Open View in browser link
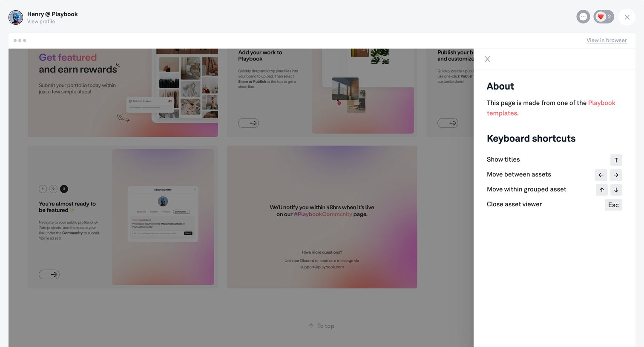 [607, 40]
